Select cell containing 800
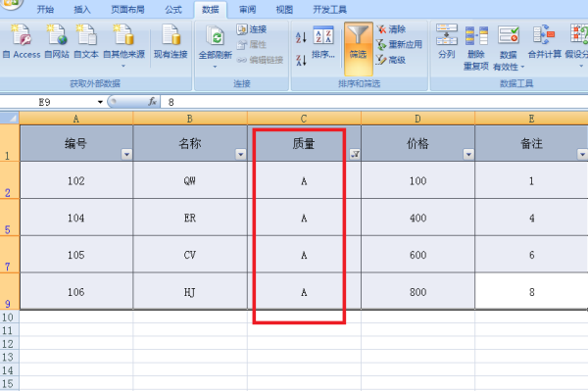 tap(417, 292)
